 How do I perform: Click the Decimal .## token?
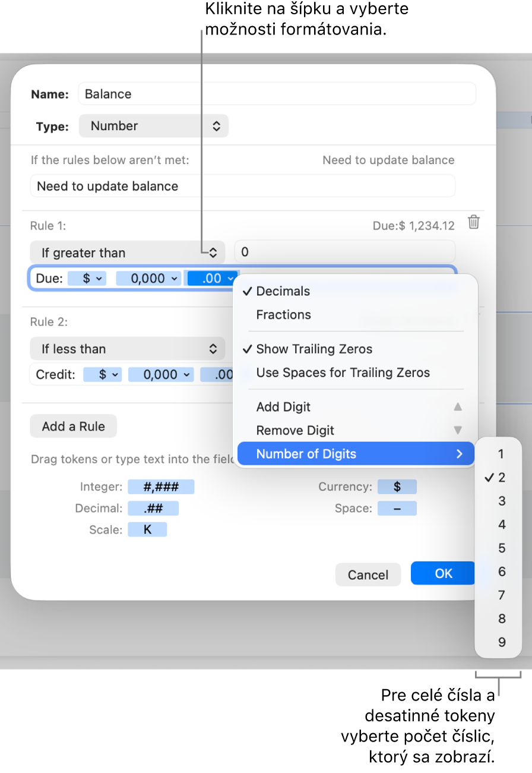click(x=153, y=509)
